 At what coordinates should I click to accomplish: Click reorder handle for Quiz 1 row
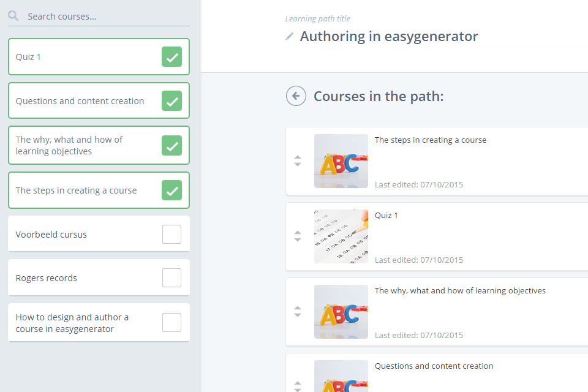click(298, 236)
